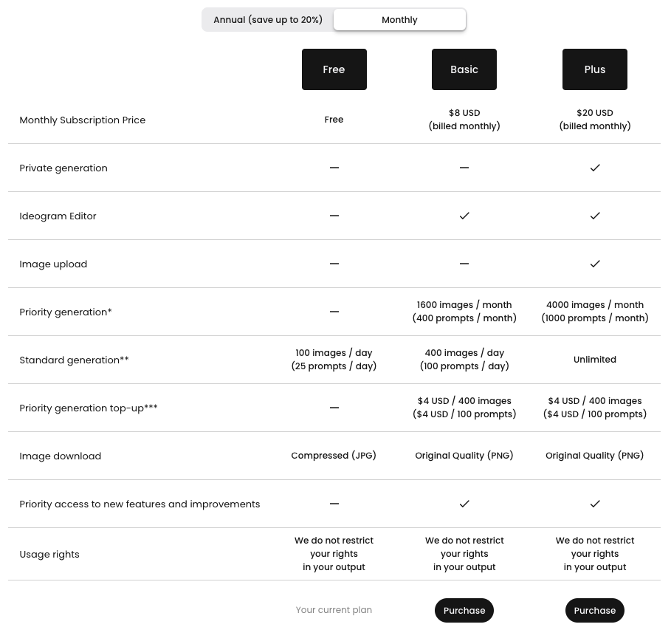The height and width of the screenshot is (644, 671).
Task: Click the Plus plan Unlimited standard generation cell
Action: (595, 360)
